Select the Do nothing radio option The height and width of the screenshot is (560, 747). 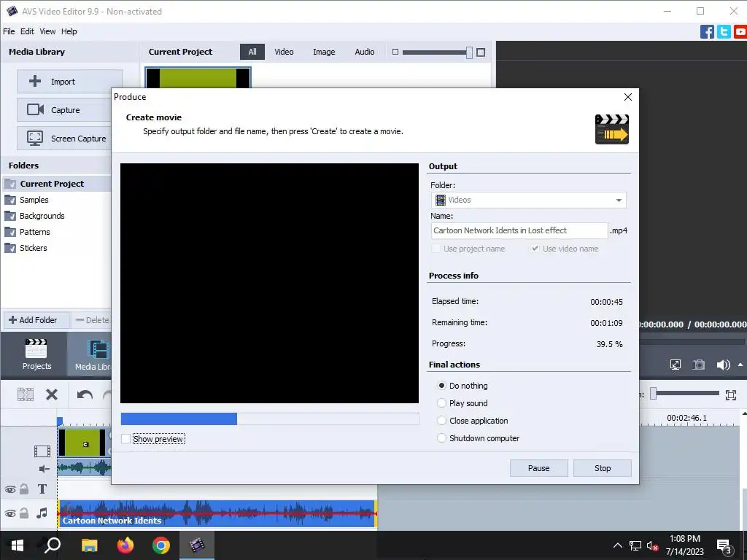[x=441, y=385]
